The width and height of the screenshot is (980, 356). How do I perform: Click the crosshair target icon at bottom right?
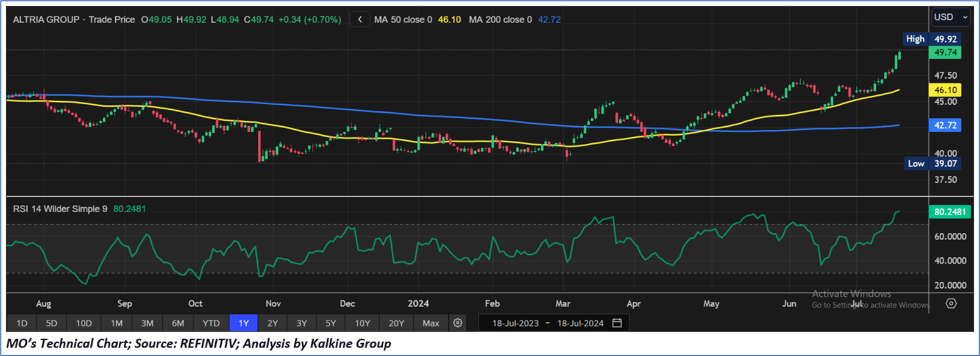(951, 304)
